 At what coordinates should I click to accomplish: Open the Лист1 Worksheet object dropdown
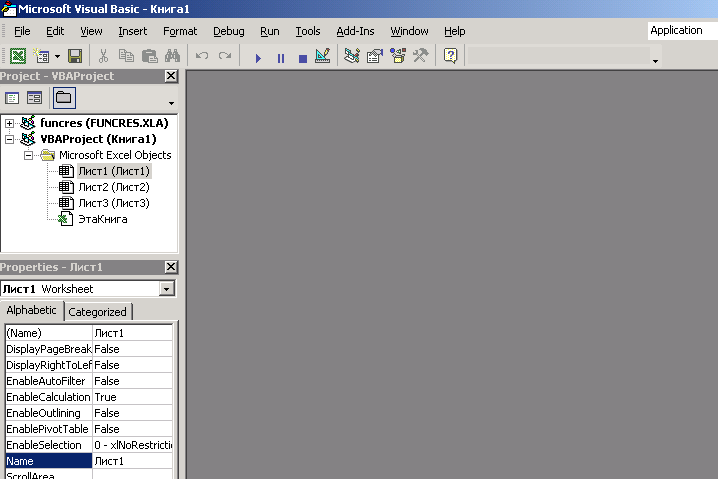167,289
